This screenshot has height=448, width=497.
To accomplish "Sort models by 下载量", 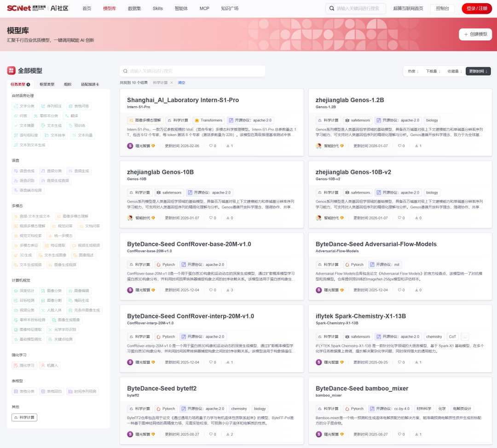I will click(433, 71).
